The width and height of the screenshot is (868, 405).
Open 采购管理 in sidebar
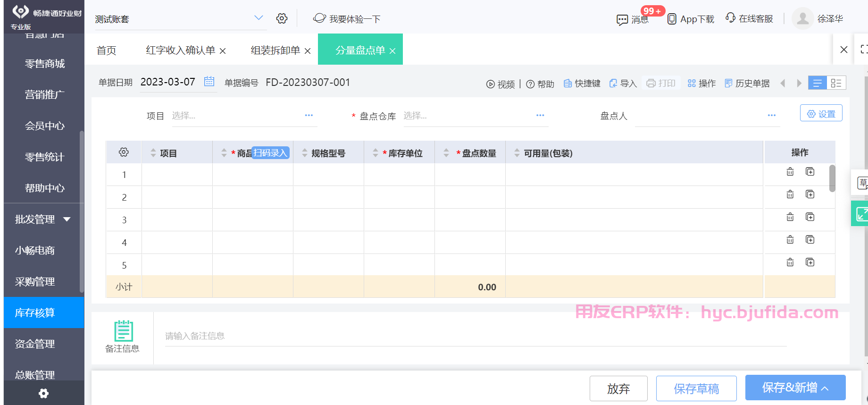click(x=35, y=281)
